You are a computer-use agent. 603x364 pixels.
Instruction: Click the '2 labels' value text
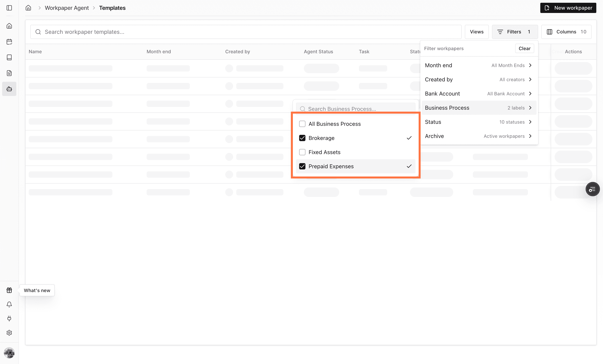516,108
